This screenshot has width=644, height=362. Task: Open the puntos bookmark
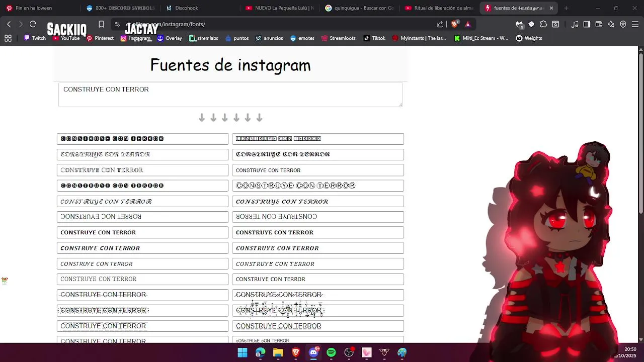[237, 38]
